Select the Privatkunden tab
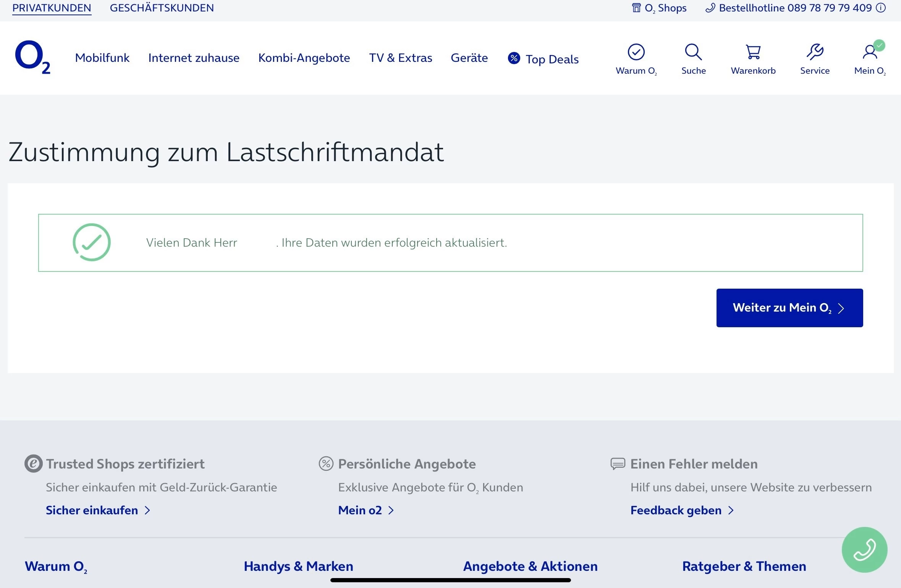The image size is (901, 588). click(52, 8)
